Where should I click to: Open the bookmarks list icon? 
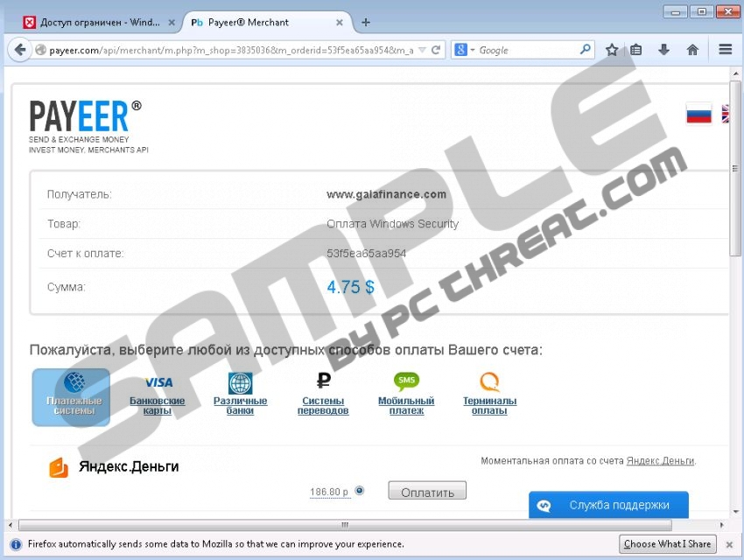pyautogui.click(x=635, y=50)
